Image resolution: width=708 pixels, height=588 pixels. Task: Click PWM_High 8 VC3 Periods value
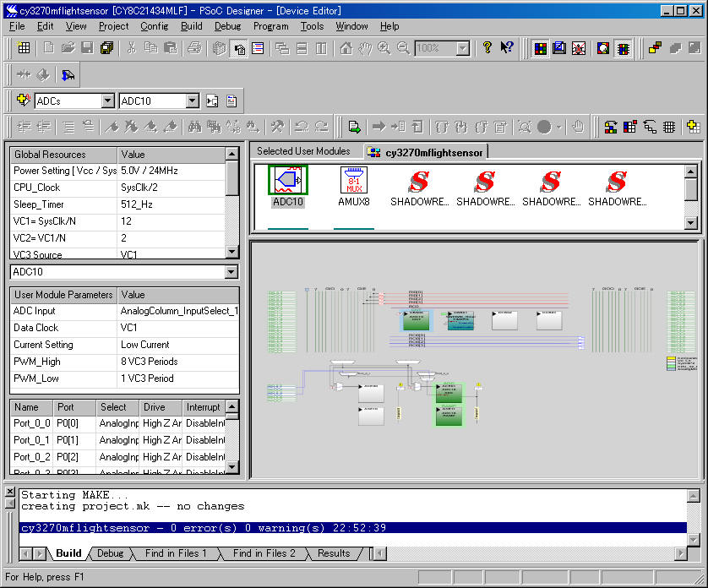pyautogui.click(x=178, y=362)
